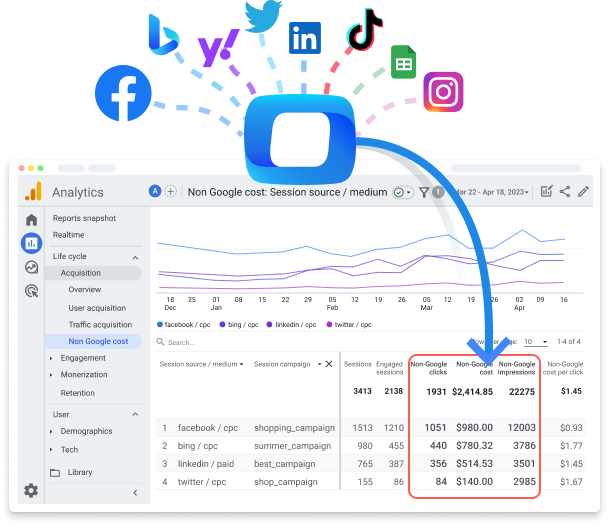Collapse the Life cycle section
609x525 pixels.
point(135,257)
